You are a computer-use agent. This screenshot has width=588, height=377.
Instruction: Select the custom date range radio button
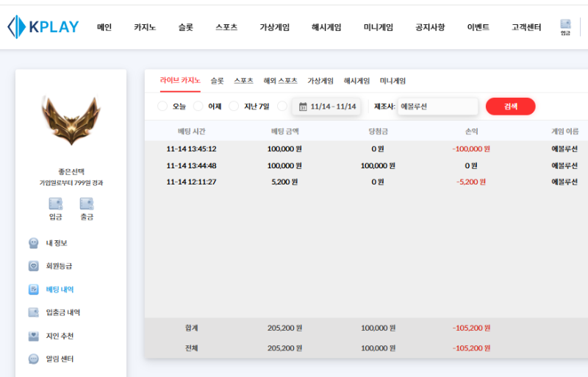(x=282, y=107)
